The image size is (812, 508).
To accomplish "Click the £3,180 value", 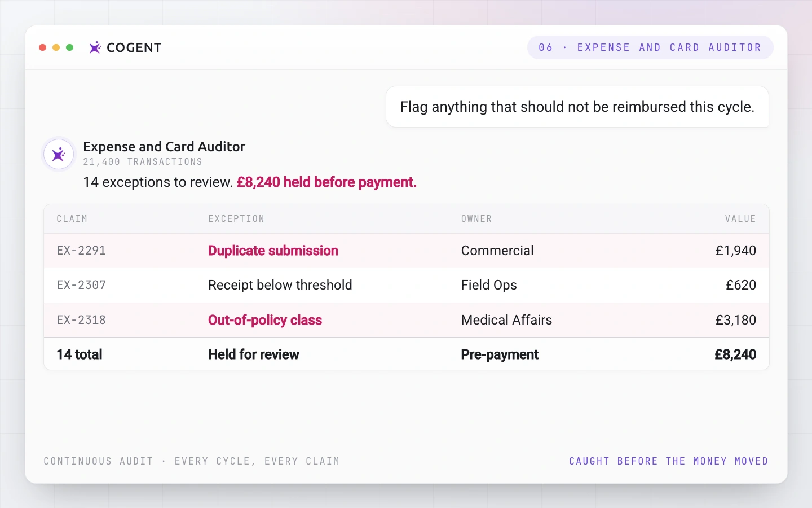I will (736, 320).
